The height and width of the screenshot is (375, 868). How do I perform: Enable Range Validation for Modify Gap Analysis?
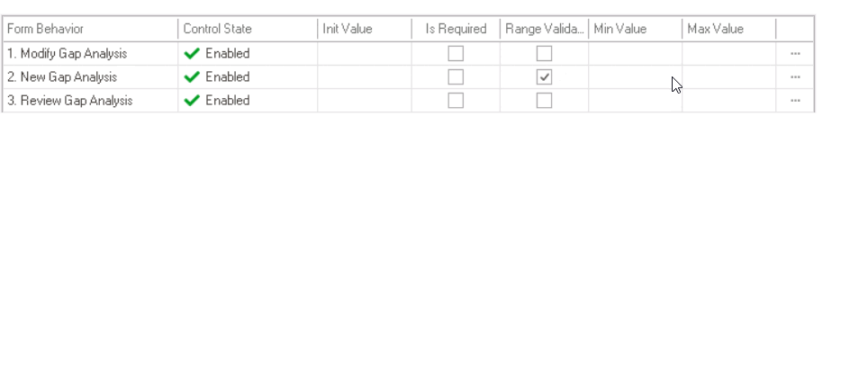[x=544, y=54]
